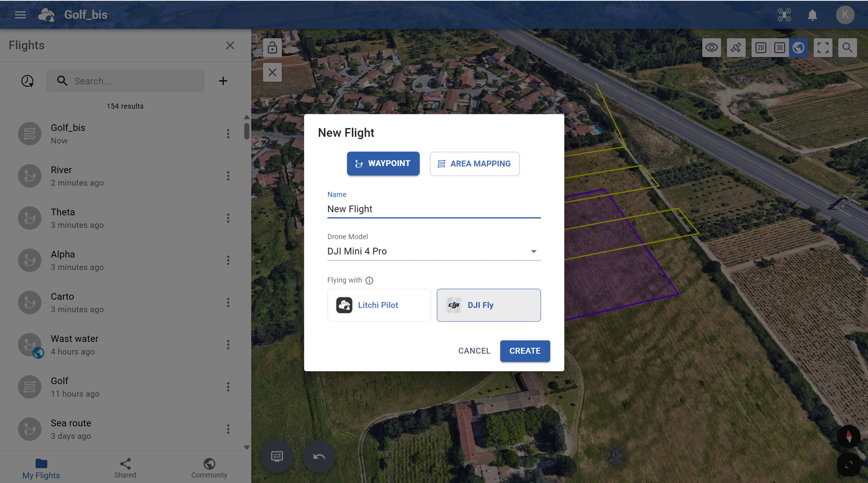Click the add new flight plus icon
This screenshot has width=868, height=483.
point(223,81)
